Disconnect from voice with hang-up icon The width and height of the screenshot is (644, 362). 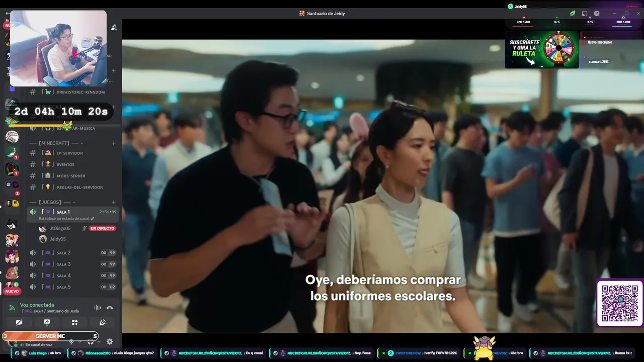pyautogui.click(x=110, y=308)
